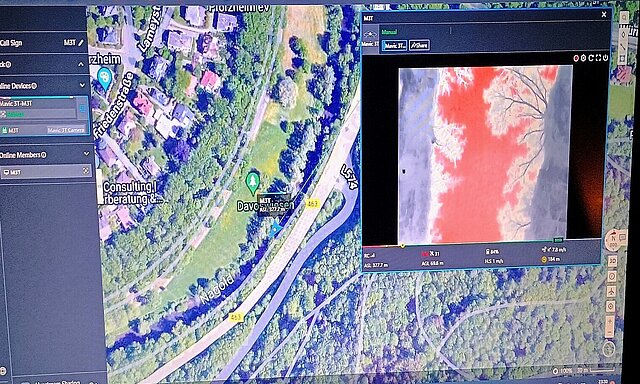
Task: Click the Manual flight mode status label
Action: tap(389, 31)
